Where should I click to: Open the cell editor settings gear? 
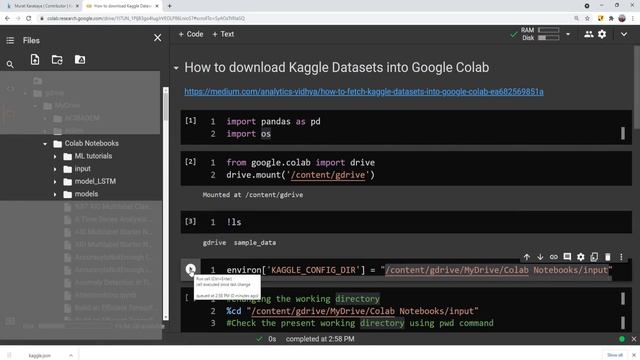pos(580,257)
